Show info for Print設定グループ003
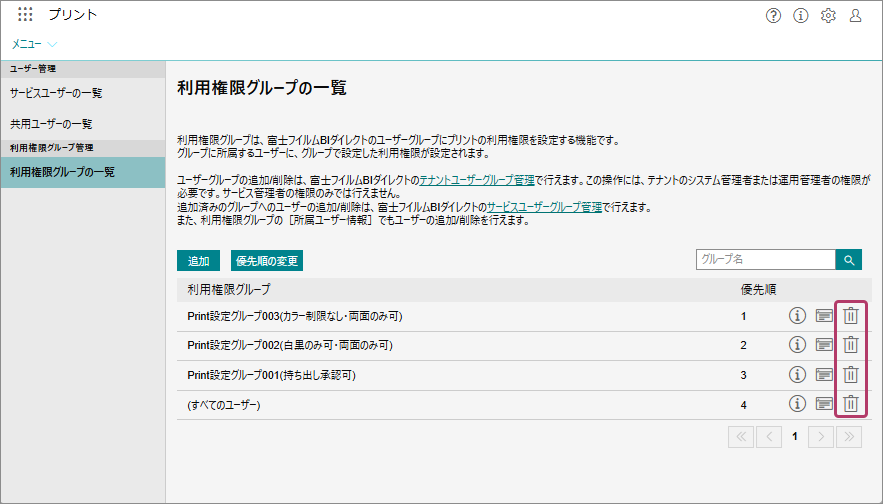 coord(797,315)
